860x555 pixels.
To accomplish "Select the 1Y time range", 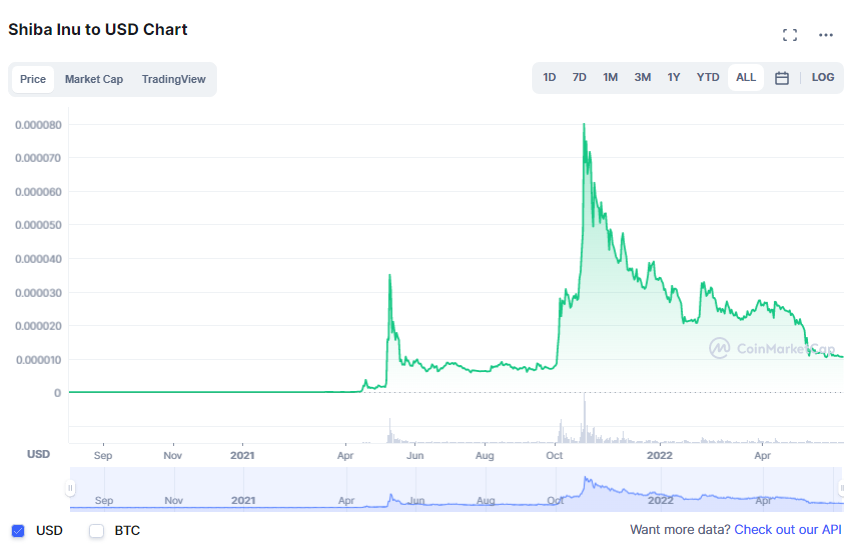I will click(674, 77).
